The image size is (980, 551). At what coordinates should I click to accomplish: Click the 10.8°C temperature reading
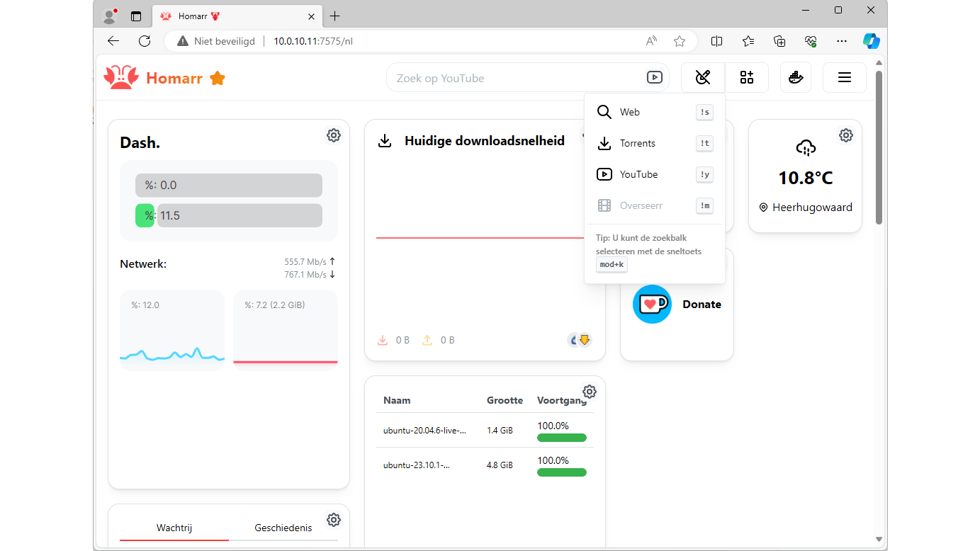tap(806, 178)
